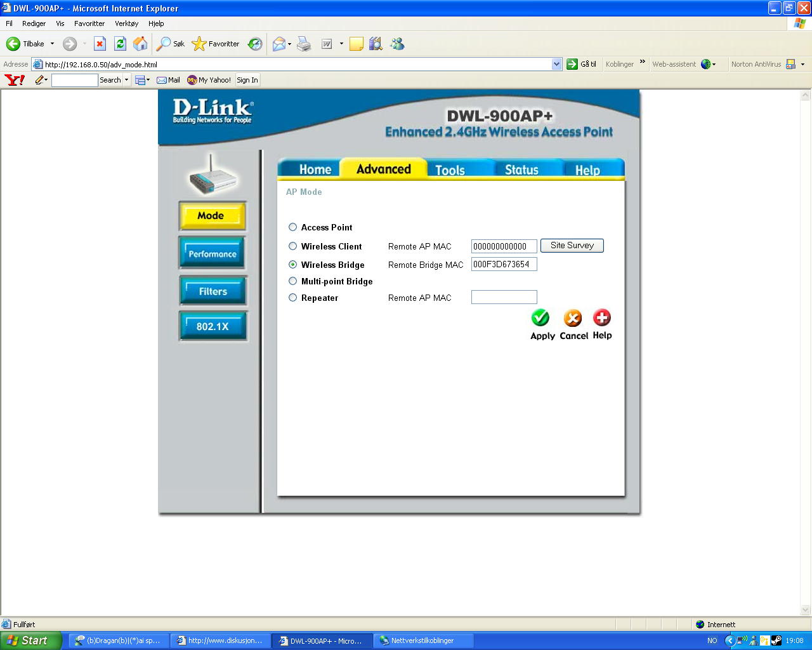Select the Wireless Bridge radio button
Image resolution: width=812 pixels, height=650 pixels.
(293, 265)
